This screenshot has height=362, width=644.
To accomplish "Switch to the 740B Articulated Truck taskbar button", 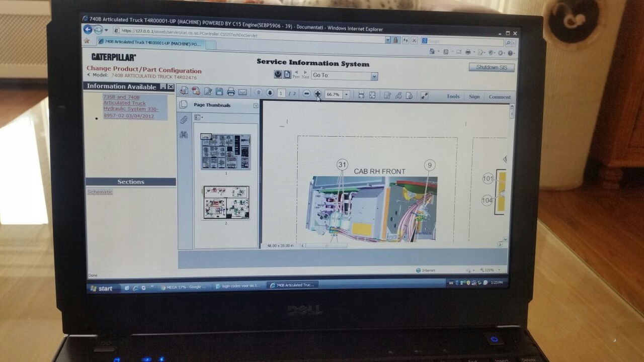I will click(x=293, y=285).
